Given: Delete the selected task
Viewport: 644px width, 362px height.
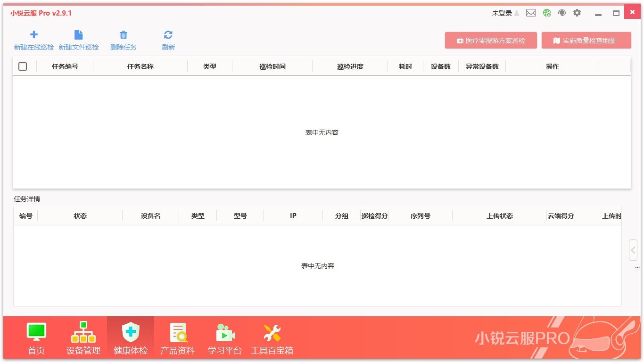Looking at the screenshot, I should [x=123, y=40].
